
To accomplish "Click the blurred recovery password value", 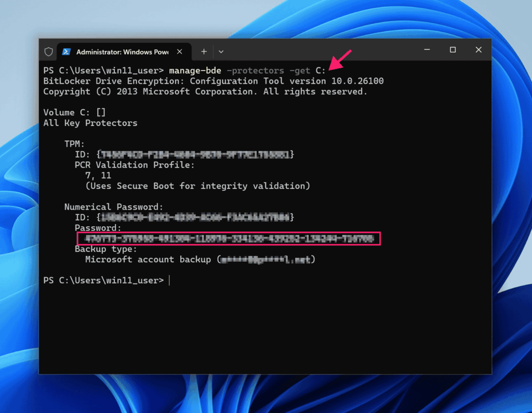I will coord(229,239).
